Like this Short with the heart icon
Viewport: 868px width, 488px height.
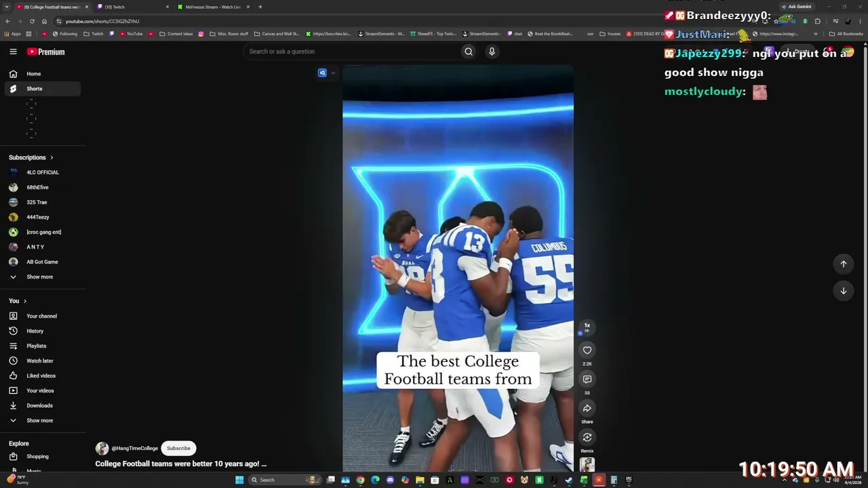tap(587, 350)
